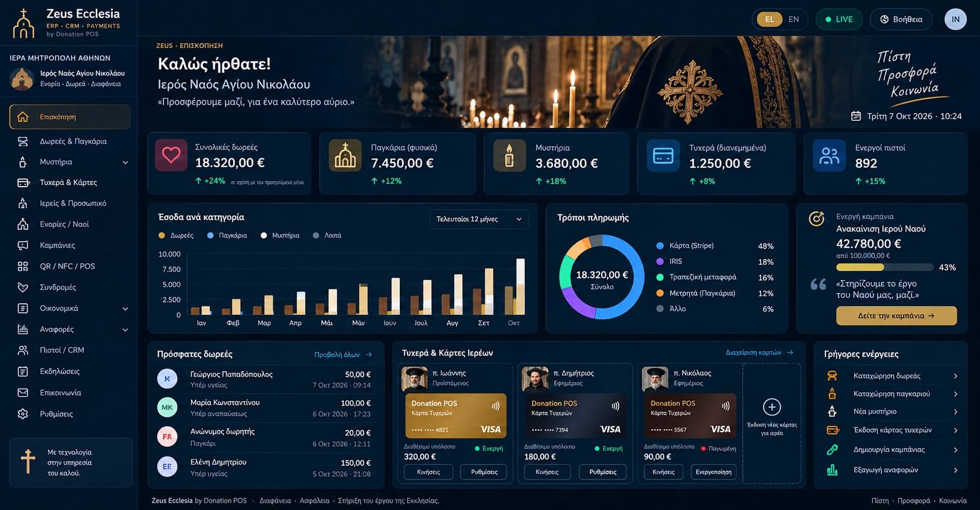The height and width of the screenshot is (510, 980).
Task: Open Ιερείς & Προσωπικό menu item
Action: click(70, 203)
